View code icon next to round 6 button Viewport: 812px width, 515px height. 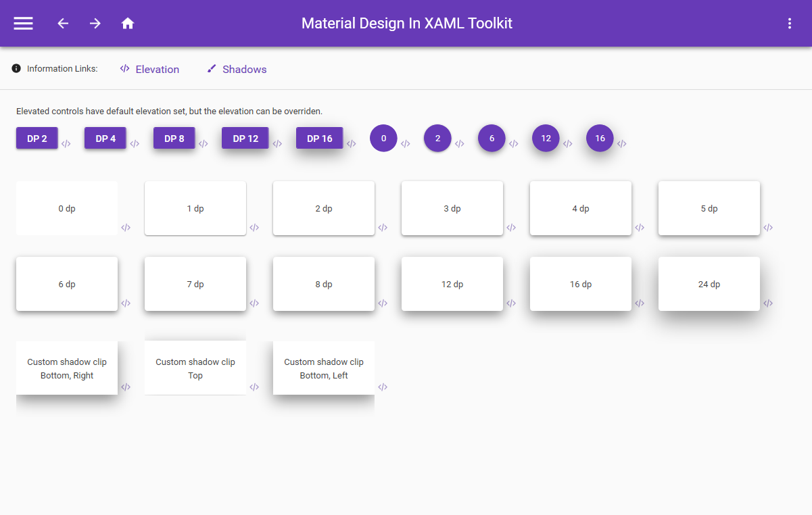[x=514, y=144]
